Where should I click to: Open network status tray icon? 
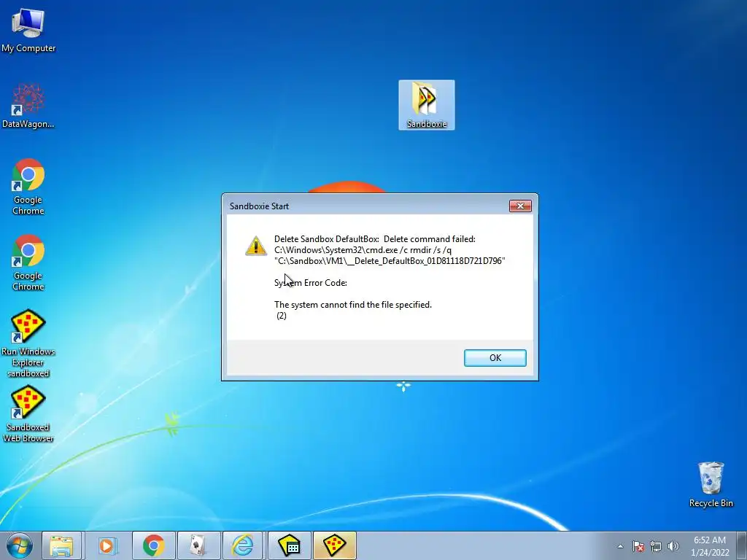(656, 546)
